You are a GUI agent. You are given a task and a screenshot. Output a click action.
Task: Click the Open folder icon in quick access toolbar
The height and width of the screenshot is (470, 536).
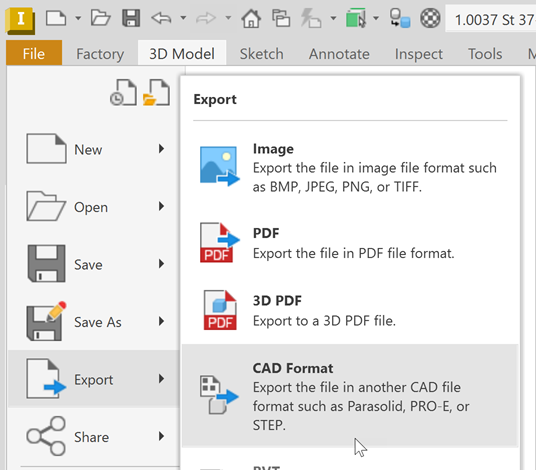pos(100,18)
